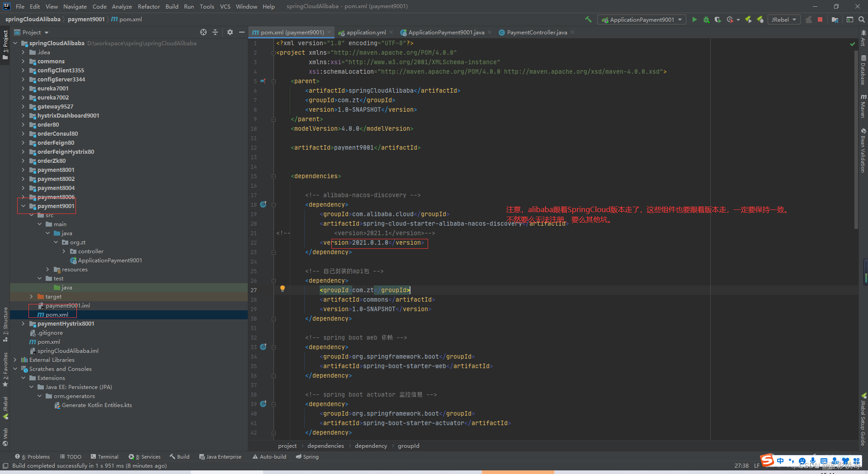Screen dimensions: 868x474
Task: Click the Maven reload gutter icon on line 5
Action: tap(263, 81)
